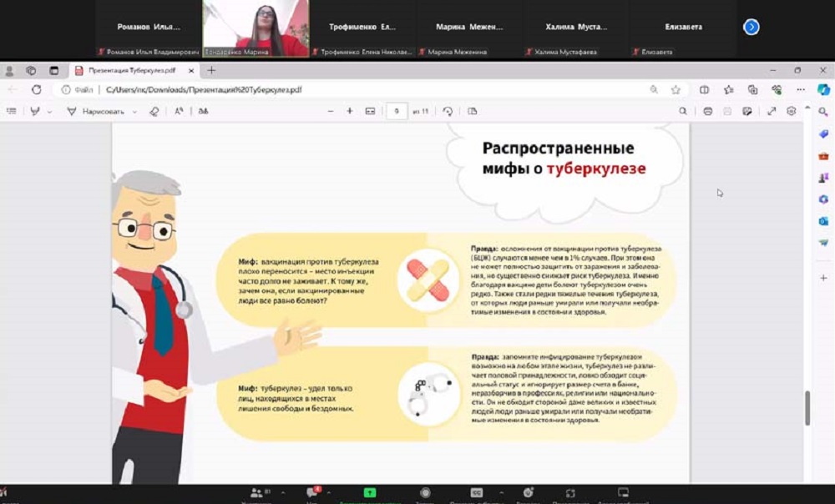Show next participants with blue arrow

(x=751, y=27)
